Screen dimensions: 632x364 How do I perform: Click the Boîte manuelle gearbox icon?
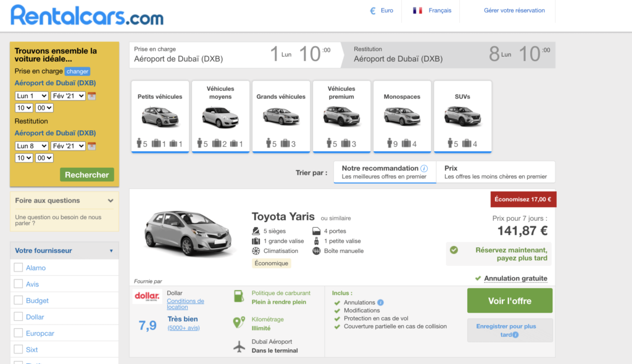[317, 250]
